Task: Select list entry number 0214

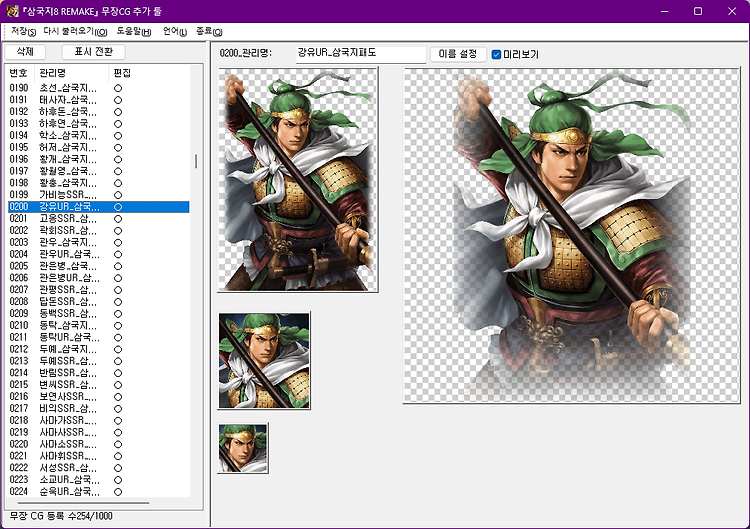Action: pyautogui.click(x=99, y=373)
